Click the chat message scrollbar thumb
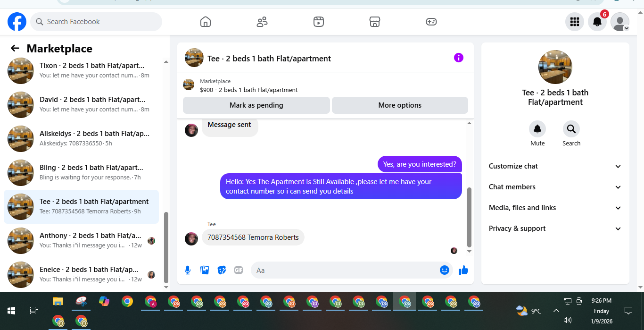Viewport: 644px width, 330px height. click(469, 218)
